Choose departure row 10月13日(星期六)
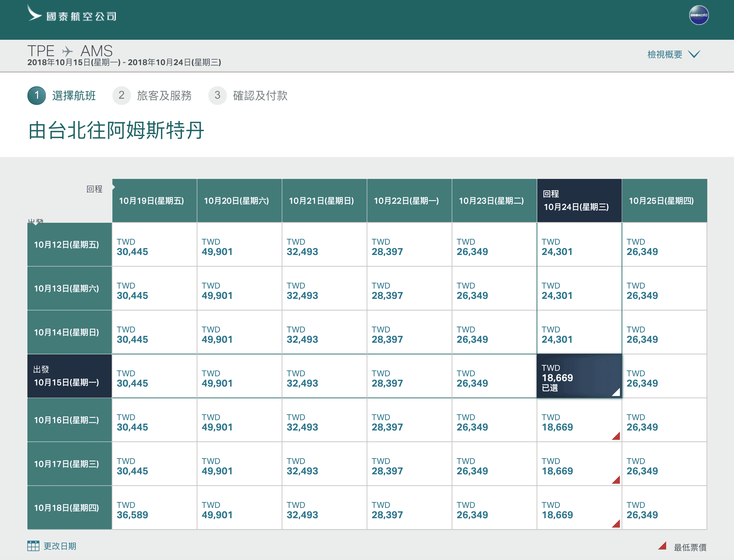The image size is (734, 560). click(x=70, y=288)
